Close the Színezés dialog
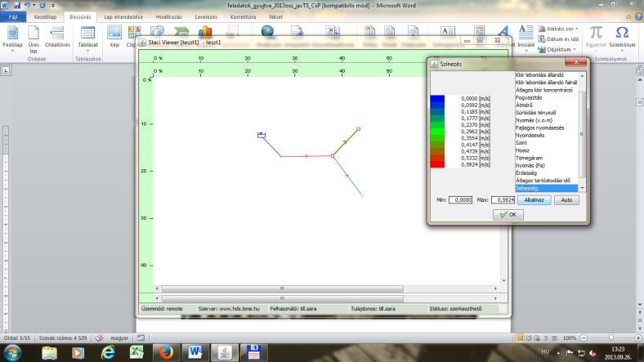This screenshot has height=362, width=644. (x=576, y=62)
